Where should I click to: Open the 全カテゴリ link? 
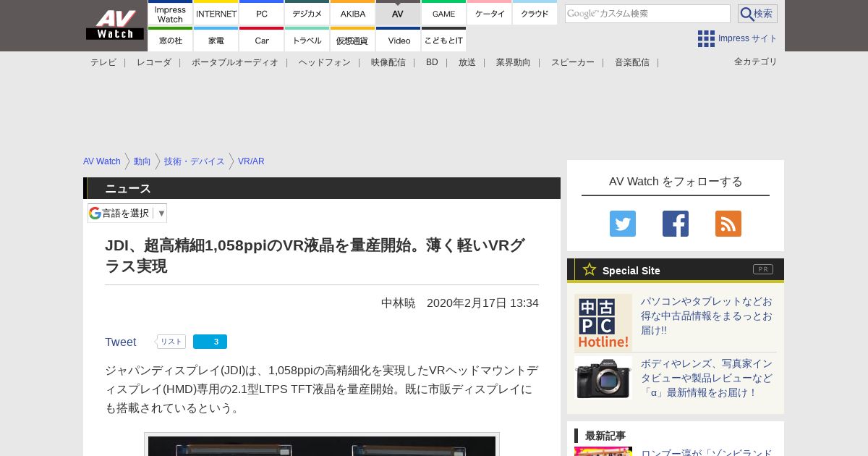756,62
